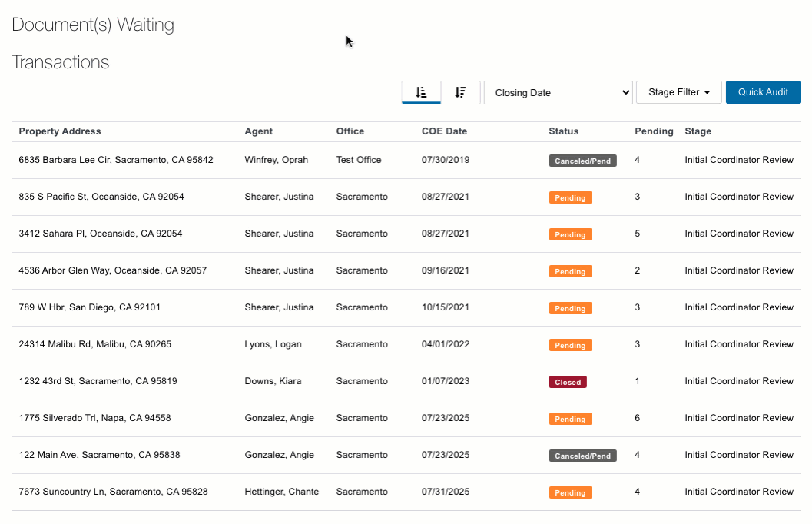The image size is (812, 524).
Task: Click Canceled/Pend badge for 122 Main Ave
Action: [x=582, y=456]
